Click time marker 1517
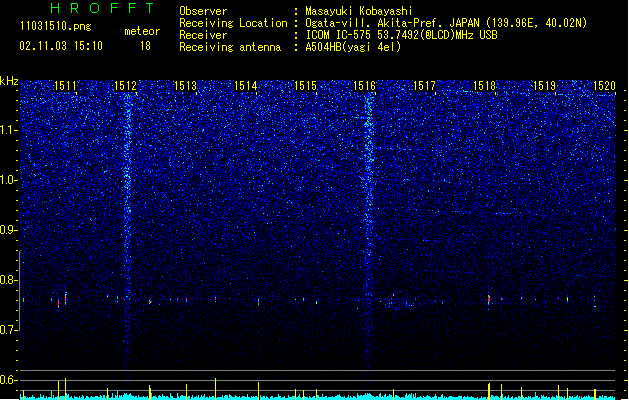The height and width of the screenshot is (400, 629). click(x=424, y=86)
